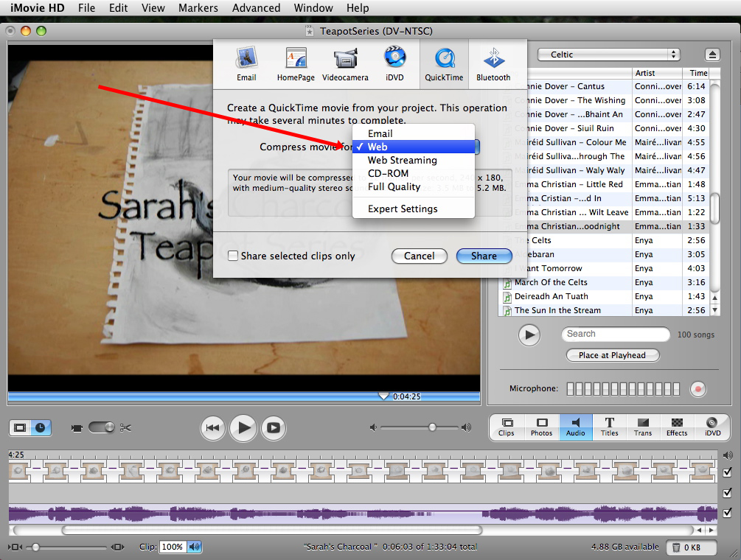
Task: Open the Advanced menu
Action: coord(256,8)
